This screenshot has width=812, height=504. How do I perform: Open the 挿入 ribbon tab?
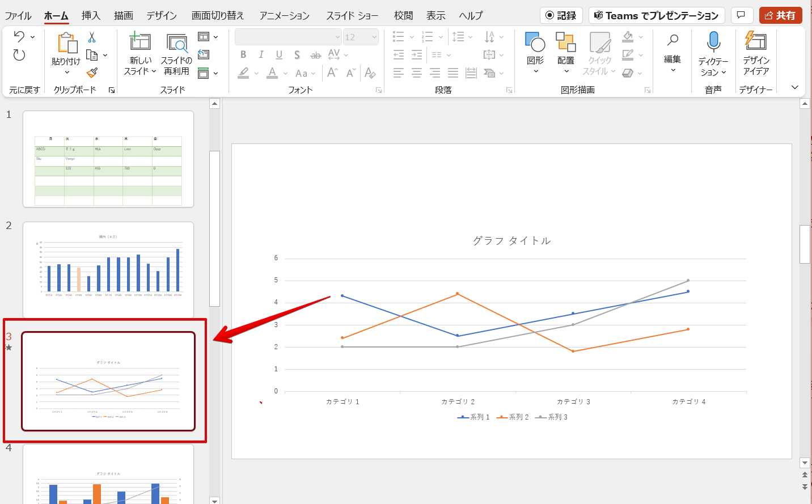91,15
